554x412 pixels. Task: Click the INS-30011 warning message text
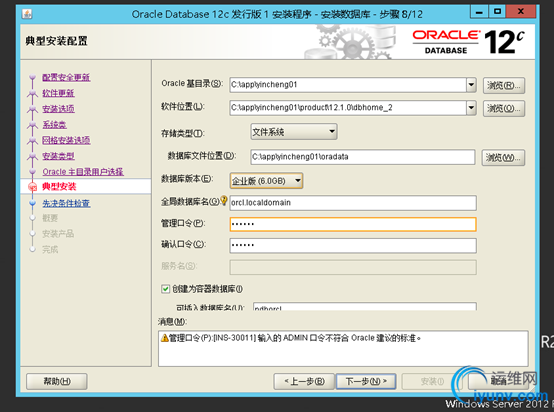[x=295, y=338]
